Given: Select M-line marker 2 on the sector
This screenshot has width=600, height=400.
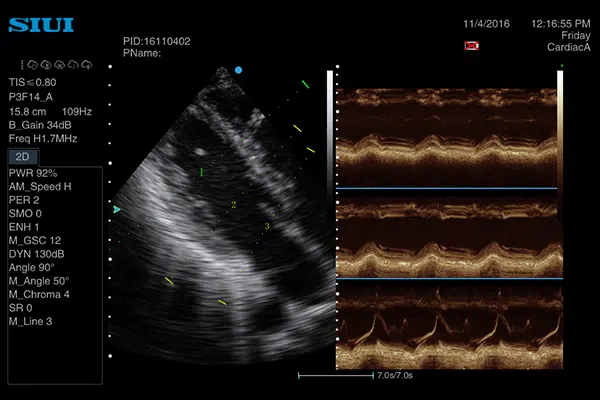Looking at the screenshot, I should (234, 204).
